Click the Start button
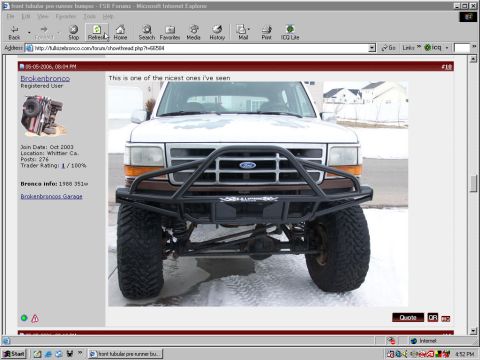The height and width of the screenshot is (360, 480). pyautogui.click(x=14, y=354)
